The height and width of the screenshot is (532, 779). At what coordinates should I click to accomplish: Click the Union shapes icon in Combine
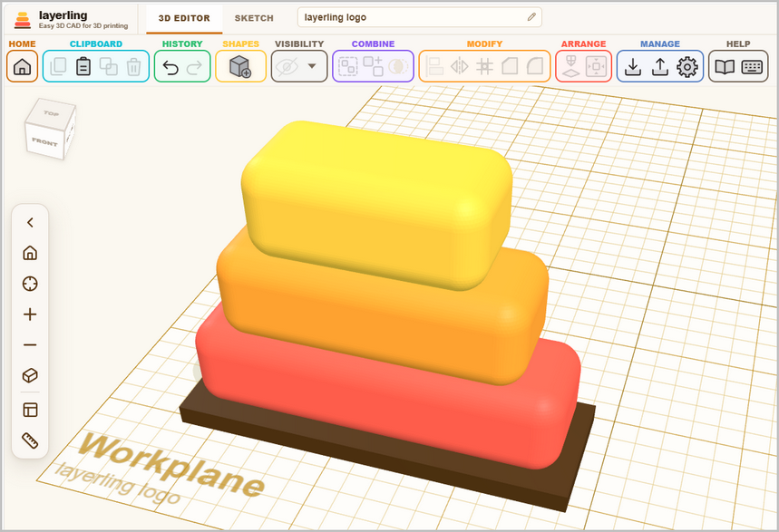click(373, 66)
